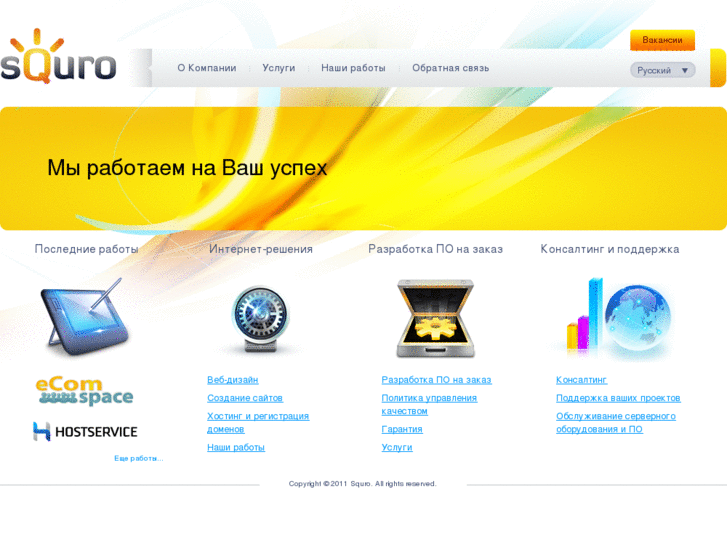Click the Интернет-решения heading
The height and width of the screenshot is (545, 727).
point(261,249)
